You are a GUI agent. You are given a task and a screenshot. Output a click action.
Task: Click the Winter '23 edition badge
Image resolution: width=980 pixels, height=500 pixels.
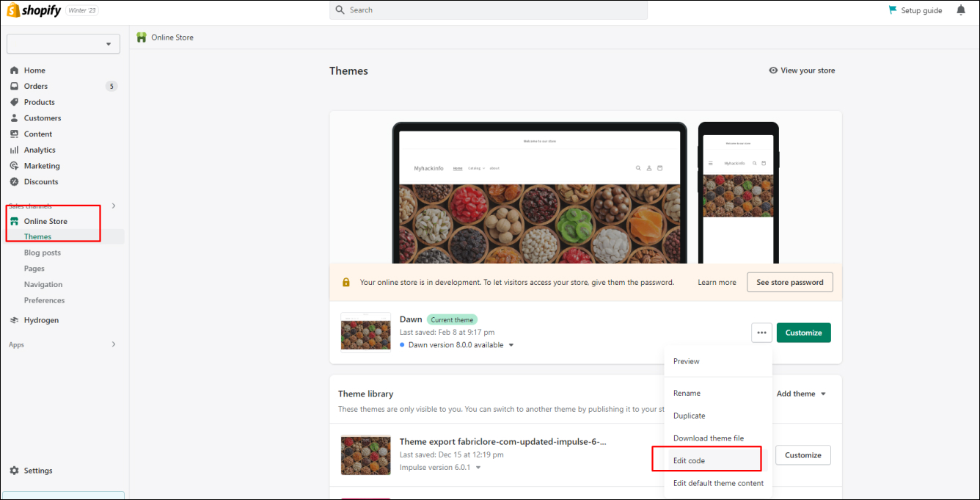tap(82, 10)
